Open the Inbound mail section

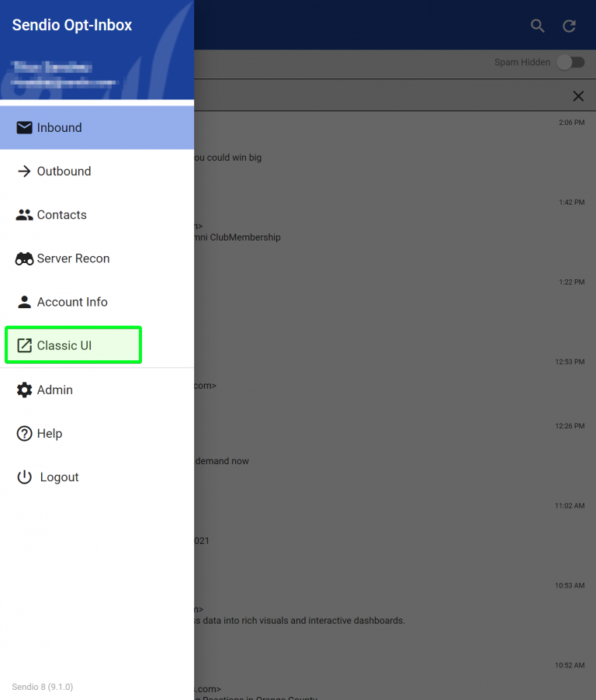pos(97,128)
